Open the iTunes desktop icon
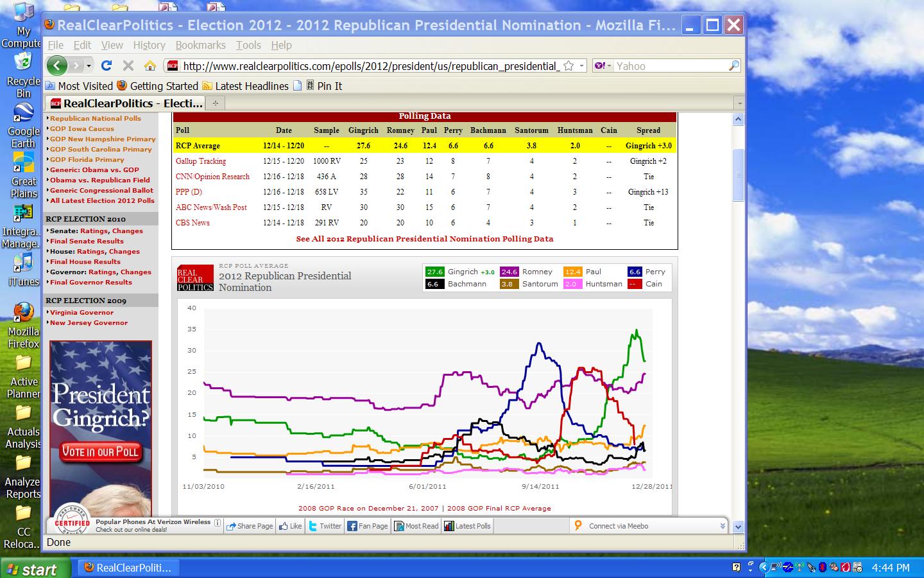This screenshot has width=924, height=578. click(x=23, y=264)
